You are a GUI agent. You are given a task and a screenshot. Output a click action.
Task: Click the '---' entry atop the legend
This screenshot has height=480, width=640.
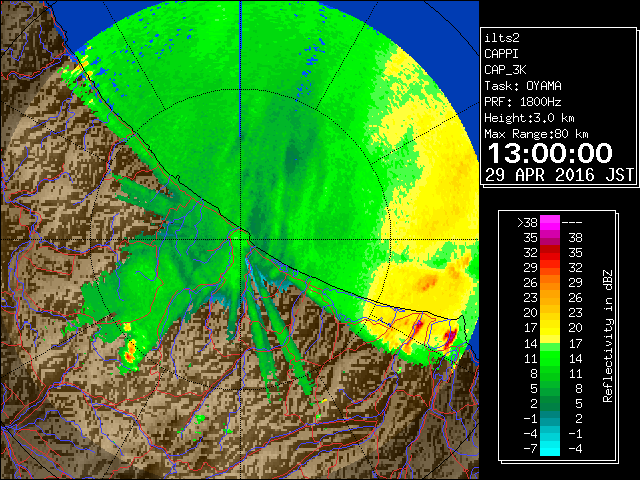click(x=572, y=222)
